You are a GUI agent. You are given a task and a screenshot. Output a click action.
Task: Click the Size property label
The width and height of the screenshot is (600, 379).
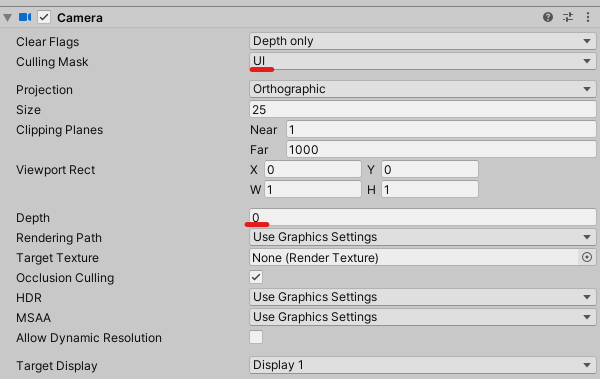(x=28, y=110)
